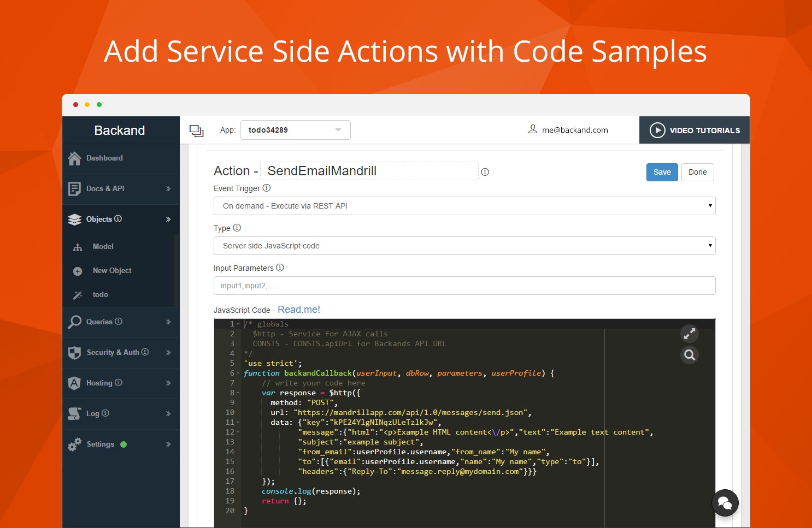Click the Input Parameters info icon
This screenshot has width=812, height=528.
pos(280,268)
